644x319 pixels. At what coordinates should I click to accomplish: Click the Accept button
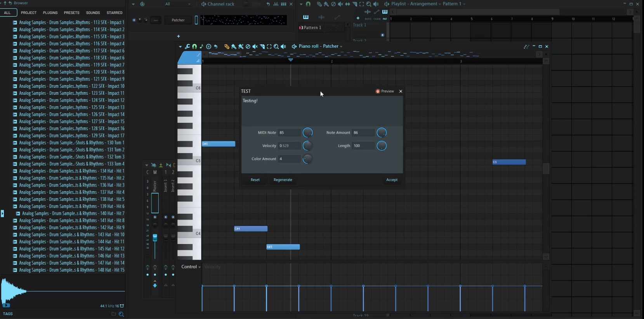(392, 180)
